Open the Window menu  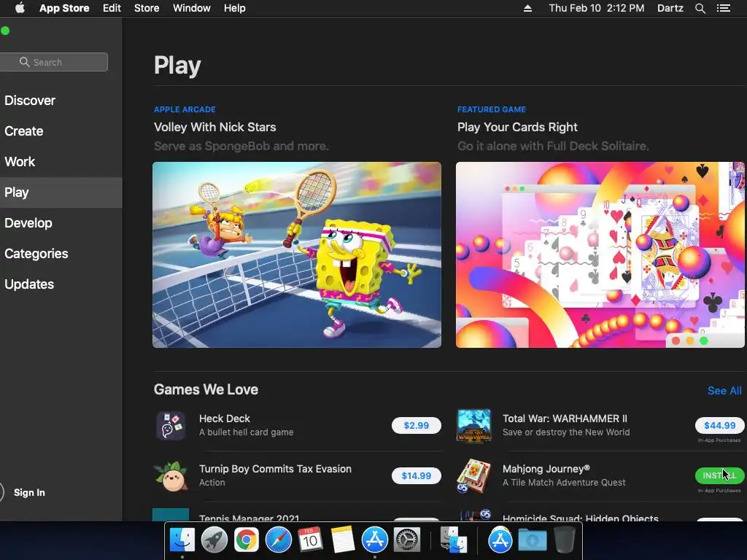(x=192, y=8)
